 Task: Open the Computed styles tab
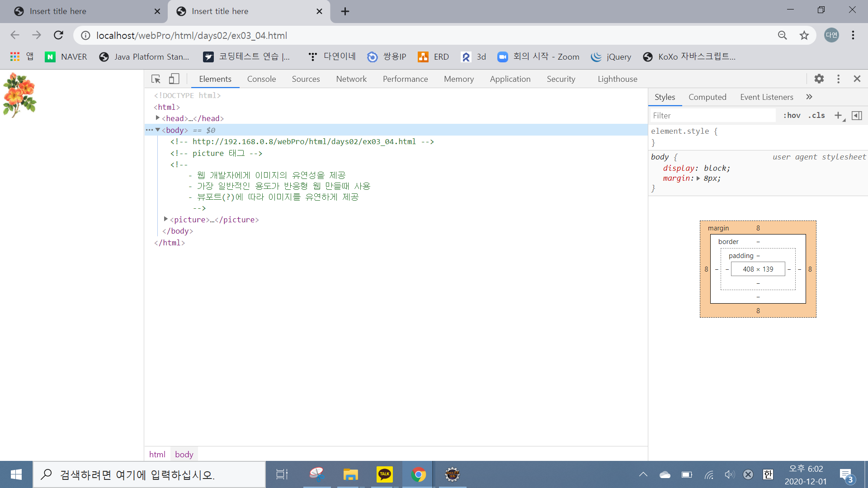[x=707, y=97]
